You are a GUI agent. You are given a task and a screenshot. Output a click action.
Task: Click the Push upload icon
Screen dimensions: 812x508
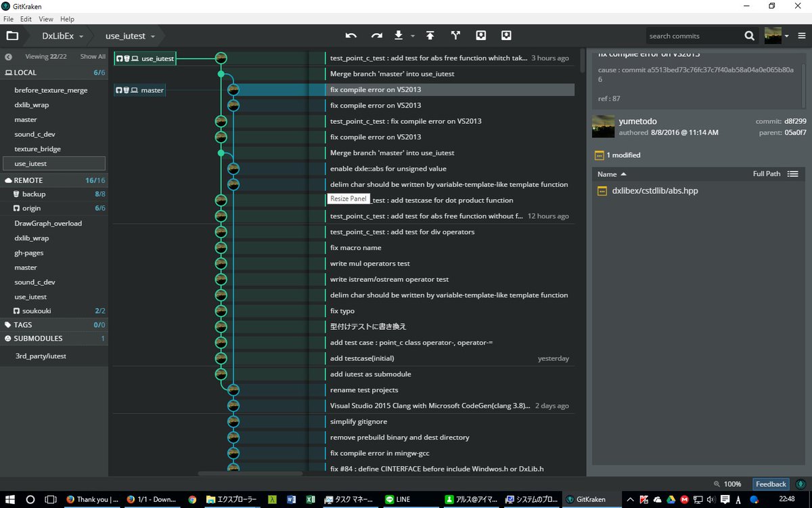point(430,35)
